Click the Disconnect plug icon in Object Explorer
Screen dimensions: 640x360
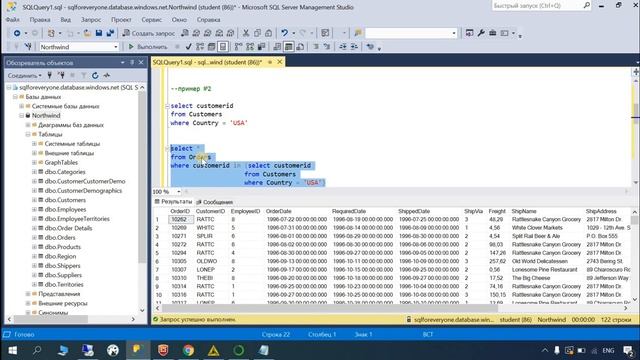click(x=61, y=76)
